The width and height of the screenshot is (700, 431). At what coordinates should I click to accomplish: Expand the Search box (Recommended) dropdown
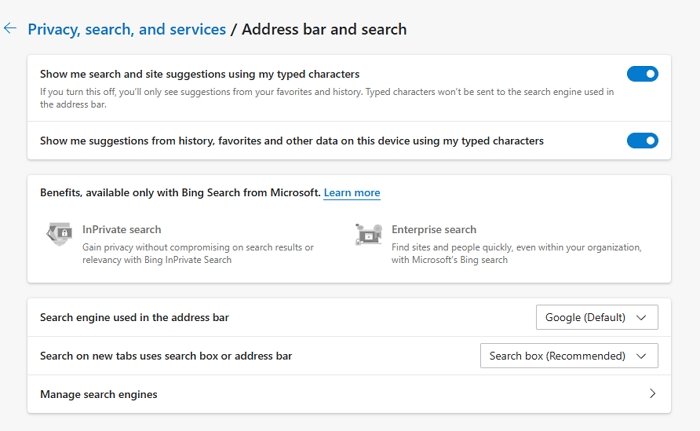(569, 356)
